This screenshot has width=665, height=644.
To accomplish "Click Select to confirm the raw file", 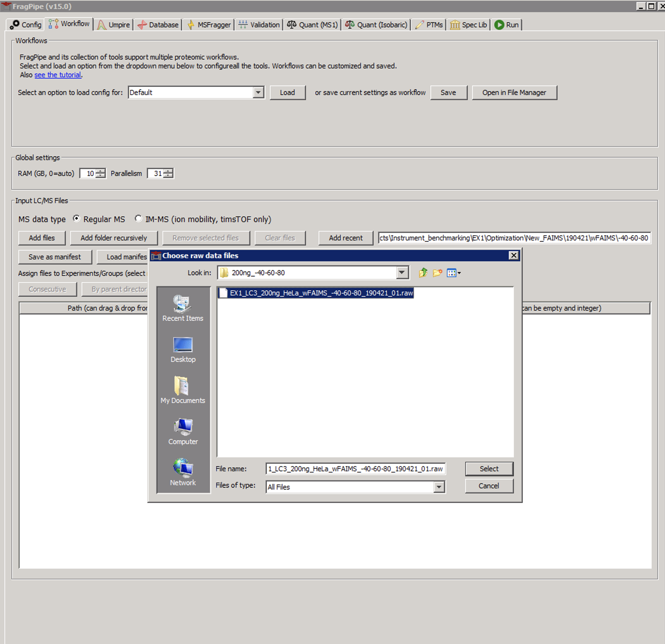I will tap(489, 469).
